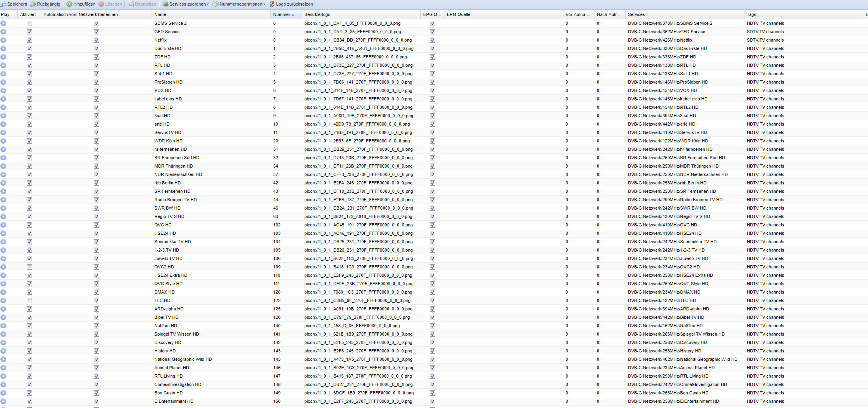
Task: Play the NatGeo HD channel
Action: coord(3,326)
